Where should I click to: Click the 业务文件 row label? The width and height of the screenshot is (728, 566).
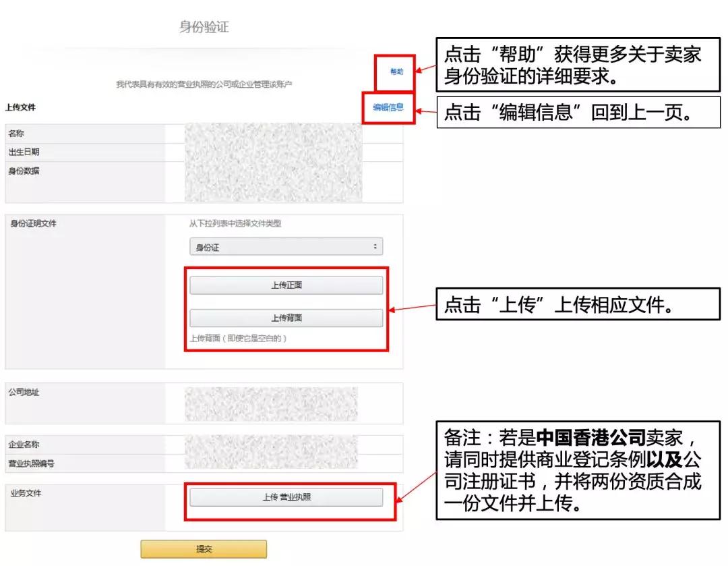tap(24, 497)
